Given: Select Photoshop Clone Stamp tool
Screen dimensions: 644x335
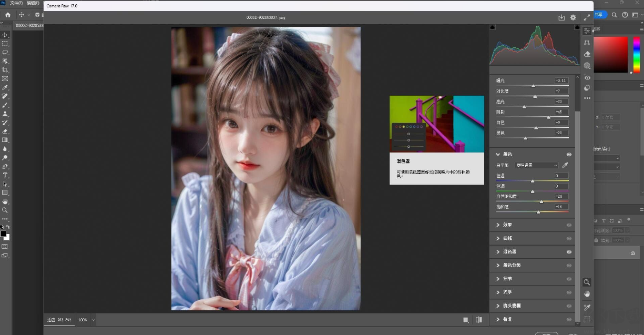Looking at the screenshot, I should tap(5, 114).
